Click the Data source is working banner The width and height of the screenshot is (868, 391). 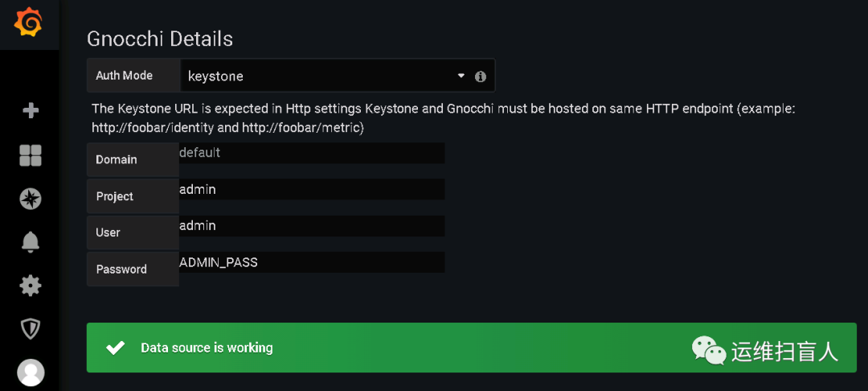point(402,348)
